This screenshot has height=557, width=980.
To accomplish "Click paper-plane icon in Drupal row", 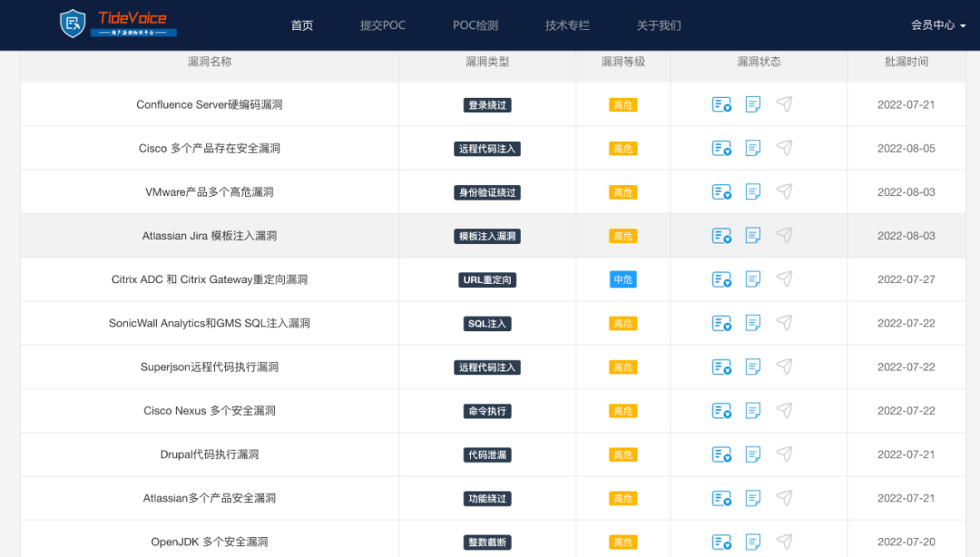I will [x=784, y=454].
